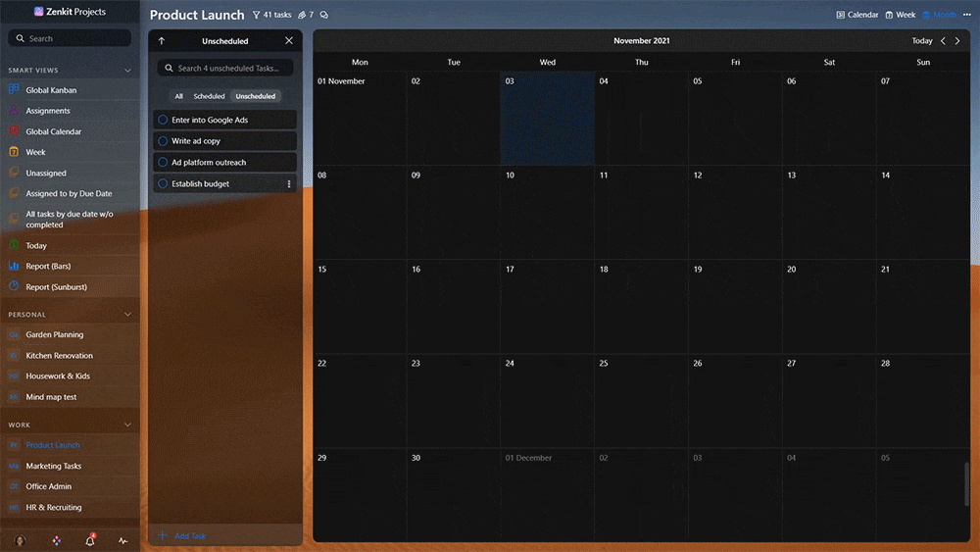Open Assigned to by Due Date view

70,194
